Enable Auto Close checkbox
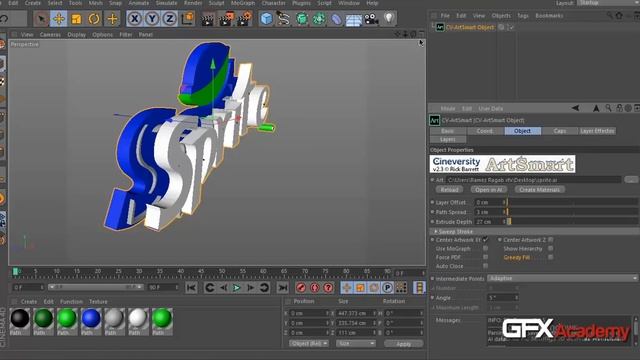The height and width of the screenshot is (360, 640). click(x=485, y=266)
